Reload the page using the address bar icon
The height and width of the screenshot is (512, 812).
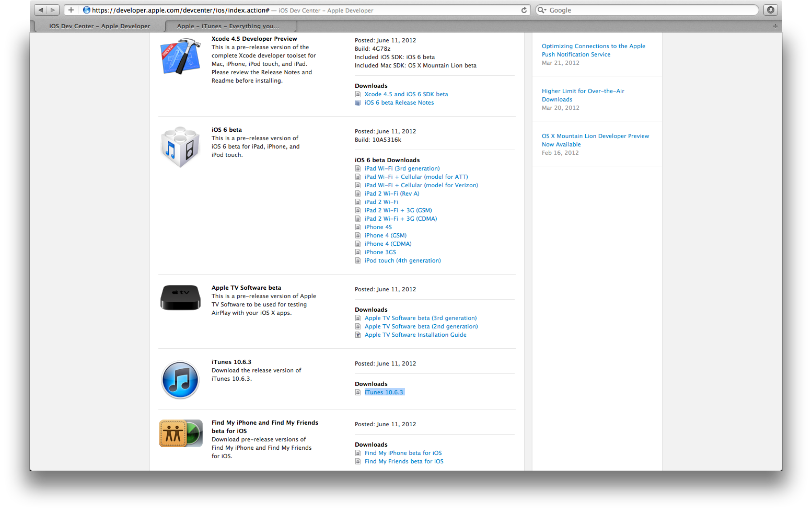(524, 9)
